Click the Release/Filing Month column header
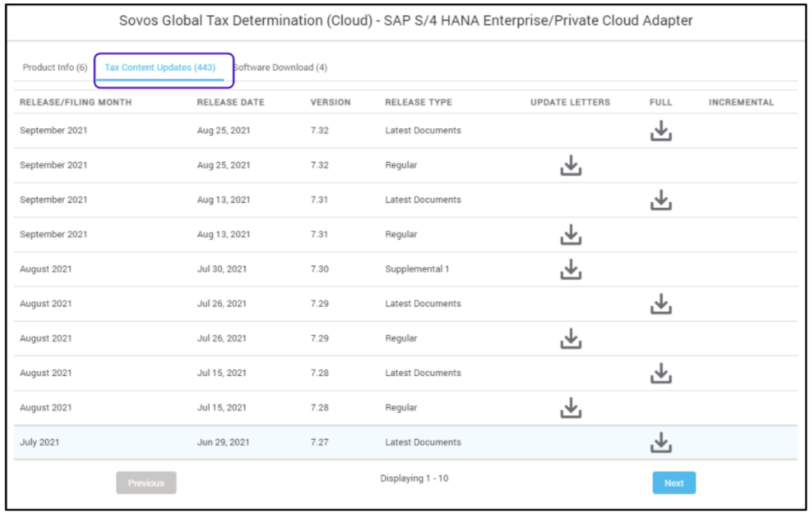The width and height of the screenshot is (812, 517). (76, 103)
